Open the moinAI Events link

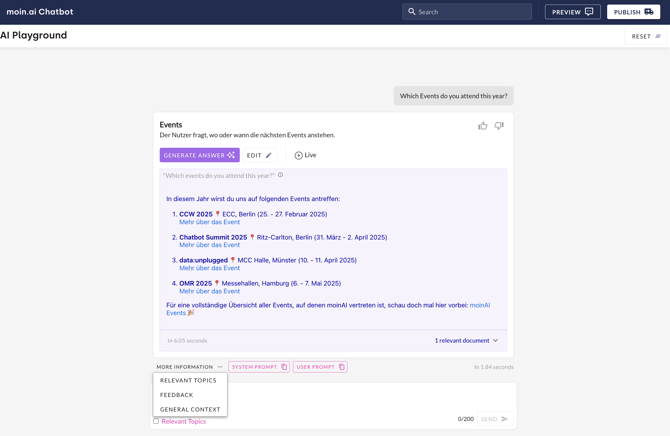click(x=479, y=305)
